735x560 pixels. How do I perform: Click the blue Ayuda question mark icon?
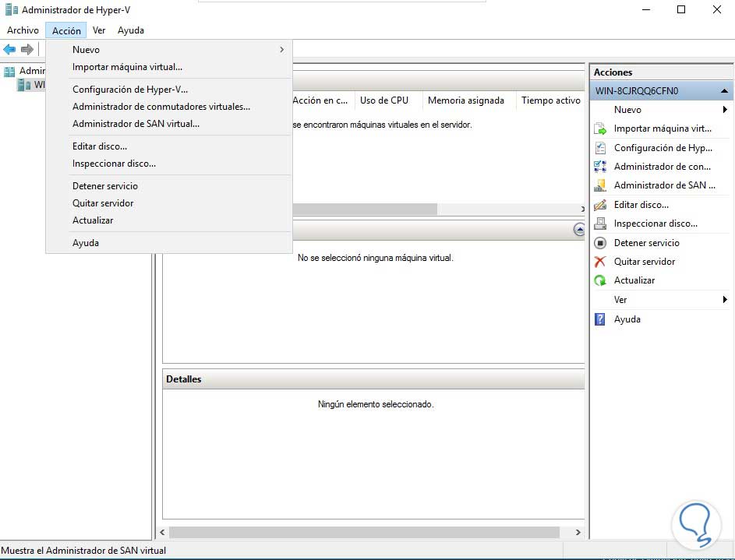(600, 319)
